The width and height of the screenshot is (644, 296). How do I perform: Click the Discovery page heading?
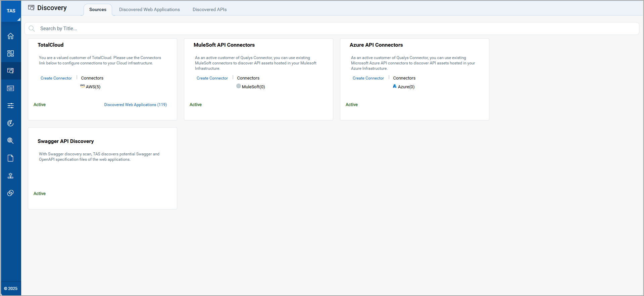(52, 8)
